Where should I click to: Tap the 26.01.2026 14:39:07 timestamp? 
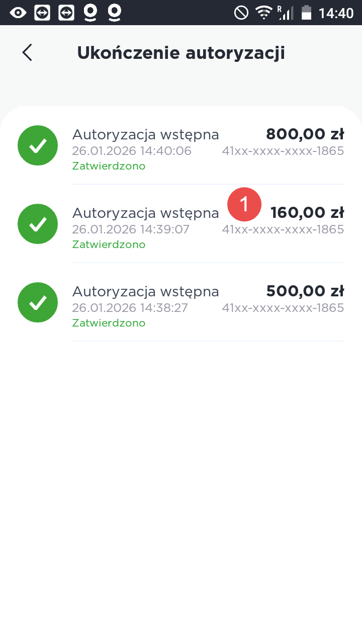click(x=131, y=229)
